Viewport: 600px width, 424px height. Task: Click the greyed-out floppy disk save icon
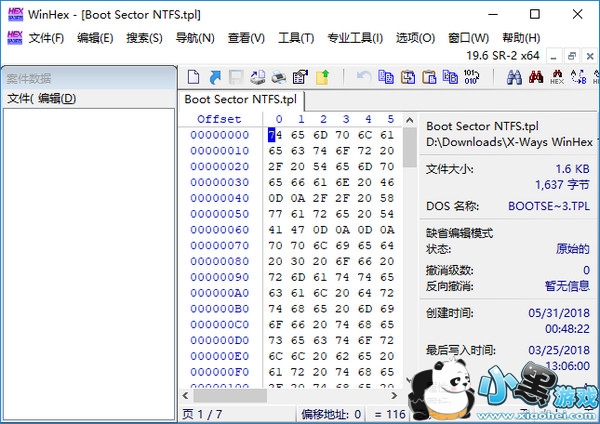click(236, 77)
